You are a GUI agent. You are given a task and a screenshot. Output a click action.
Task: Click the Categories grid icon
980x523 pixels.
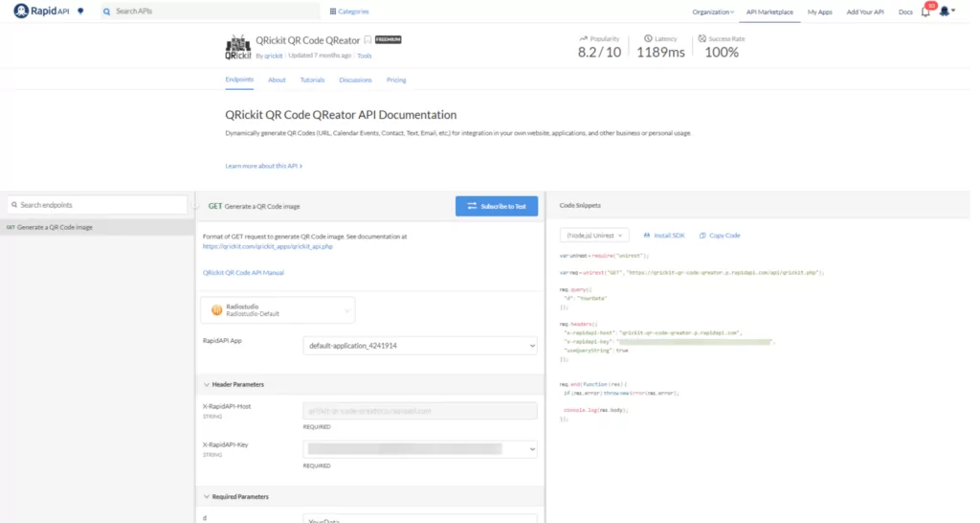(332, 11)
